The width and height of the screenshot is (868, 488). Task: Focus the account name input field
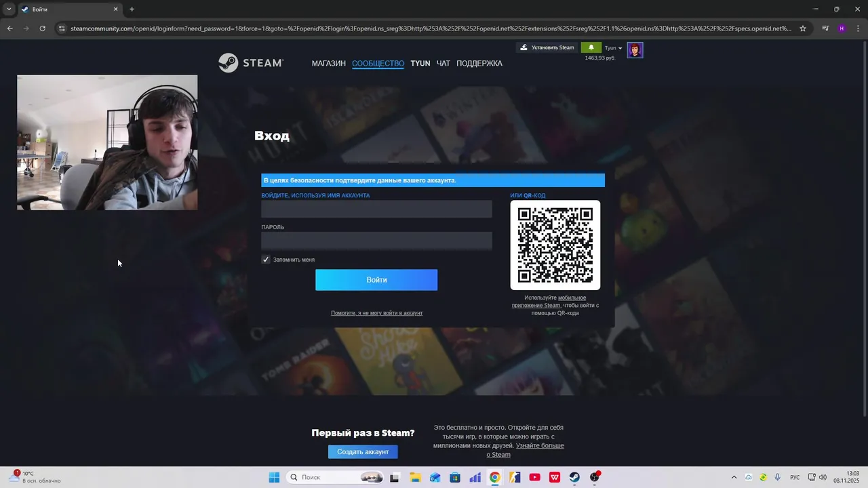(376, 209)
